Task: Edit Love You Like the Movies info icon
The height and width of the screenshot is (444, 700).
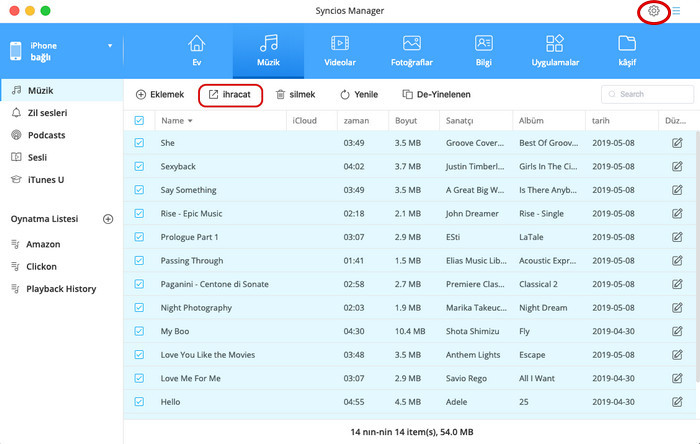Action: (x=677, y=355)
